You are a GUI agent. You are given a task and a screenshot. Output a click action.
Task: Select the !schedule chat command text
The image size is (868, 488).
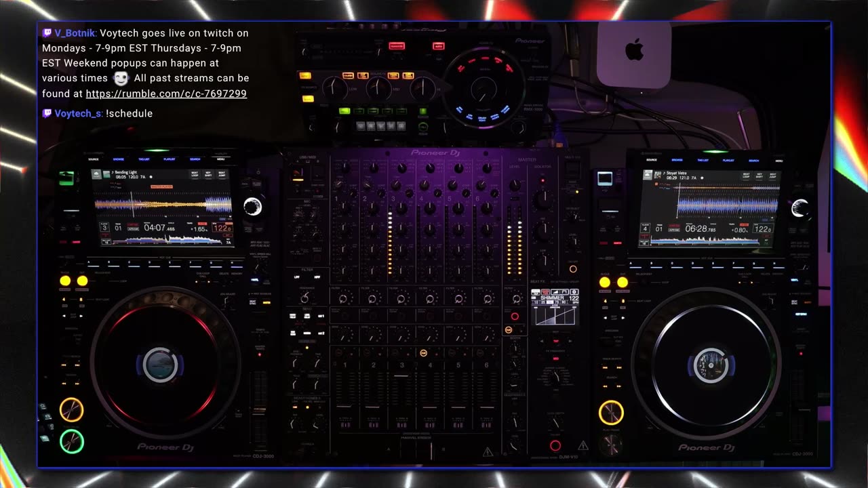click(129, 113)
